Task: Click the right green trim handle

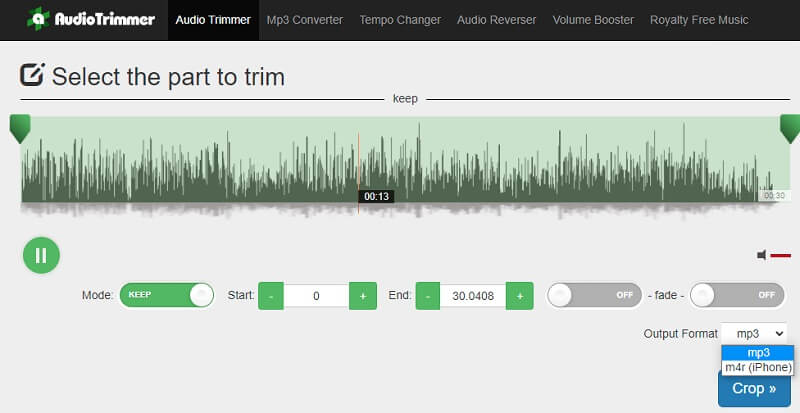Action: 789,127
